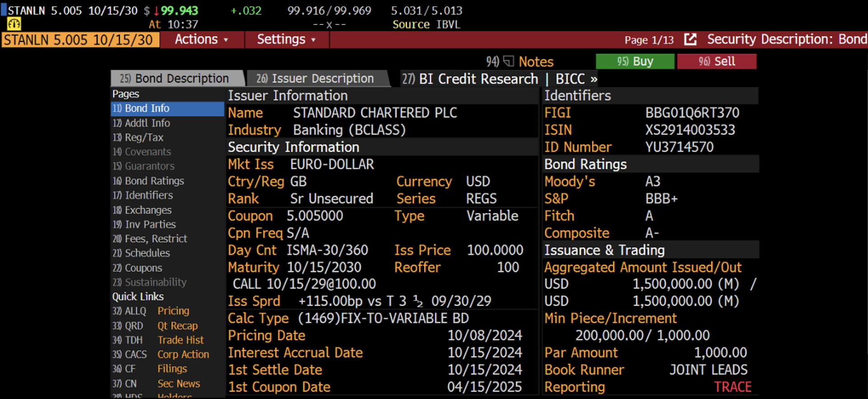Open the Notes icon
Screen dimensions: 868x399
point(509,61)
